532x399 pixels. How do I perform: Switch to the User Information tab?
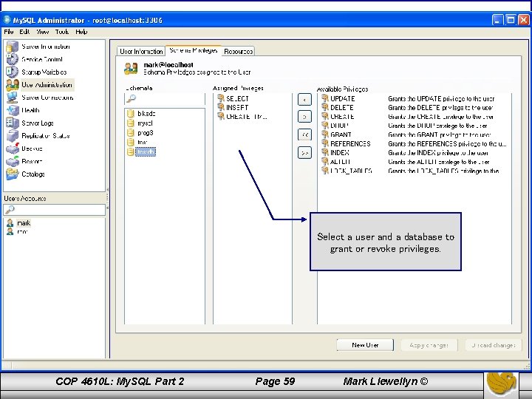coord(141,51)
